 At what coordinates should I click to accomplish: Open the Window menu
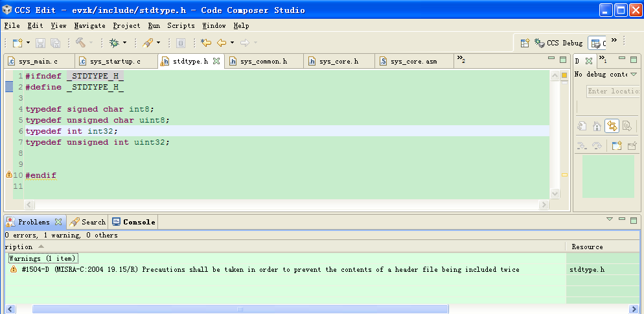click(x=214, y=25)
